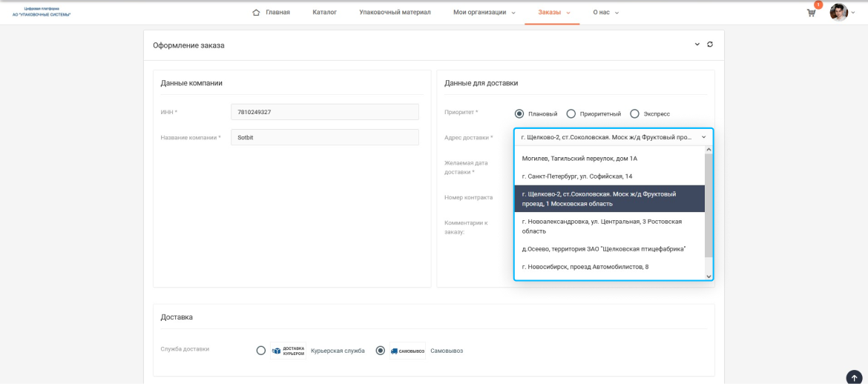Click the Доставка курьером logo
Image resolution: width=868 pixels, height=384 pixels.
(288, 351)
